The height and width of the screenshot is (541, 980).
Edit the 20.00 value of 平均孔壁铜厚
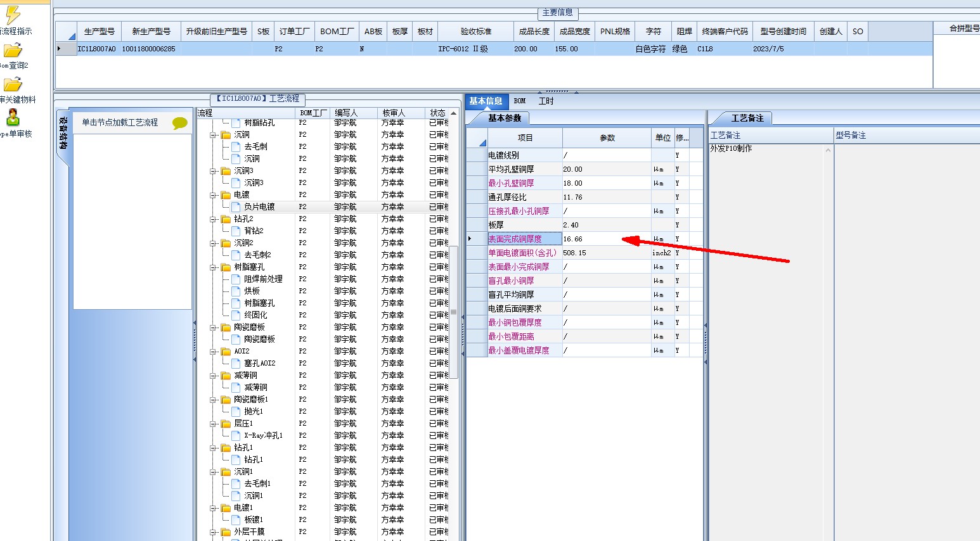point(607,169)
